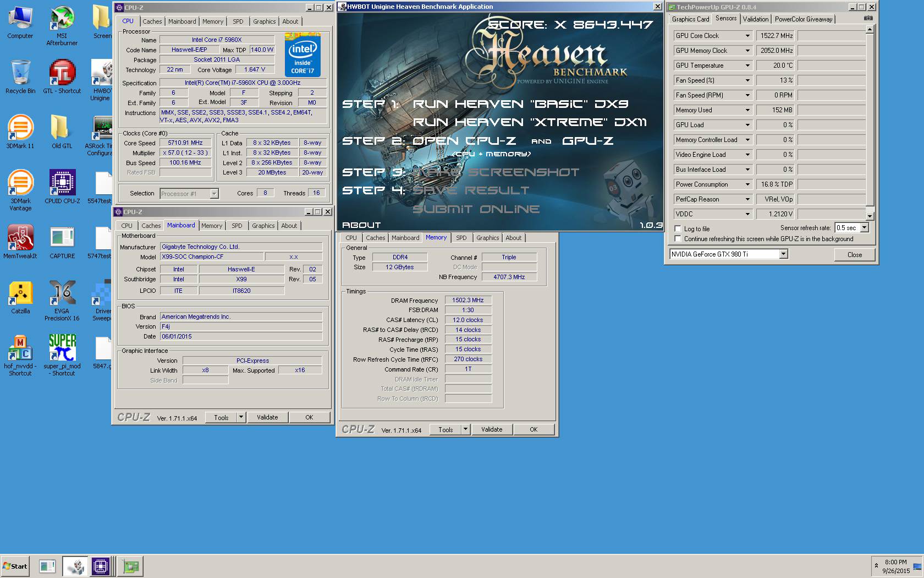Switch to GPU-Z taskbar icon
The image size is (924, 578).
pyautogui.click(x=130, y=566)
